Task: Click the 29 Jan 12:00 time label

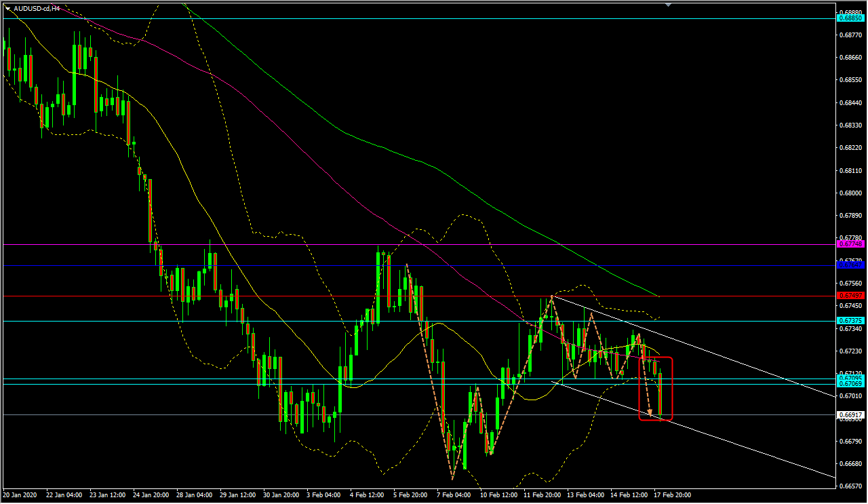Action: [x=239, y=495]
